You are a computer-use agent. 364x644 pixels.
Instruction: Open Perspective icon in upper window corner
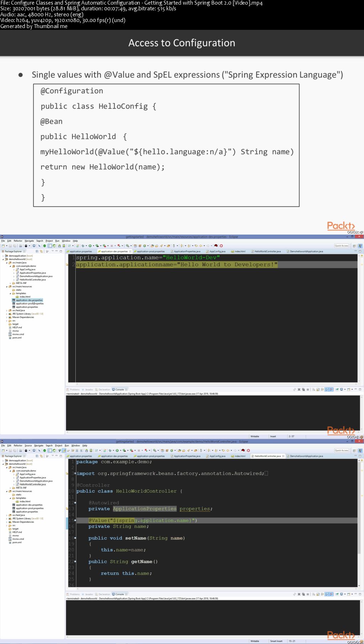354,246
